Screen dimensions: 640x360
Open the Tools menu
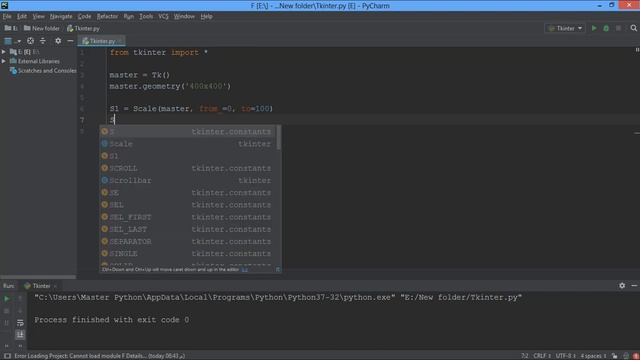point(146,16)
